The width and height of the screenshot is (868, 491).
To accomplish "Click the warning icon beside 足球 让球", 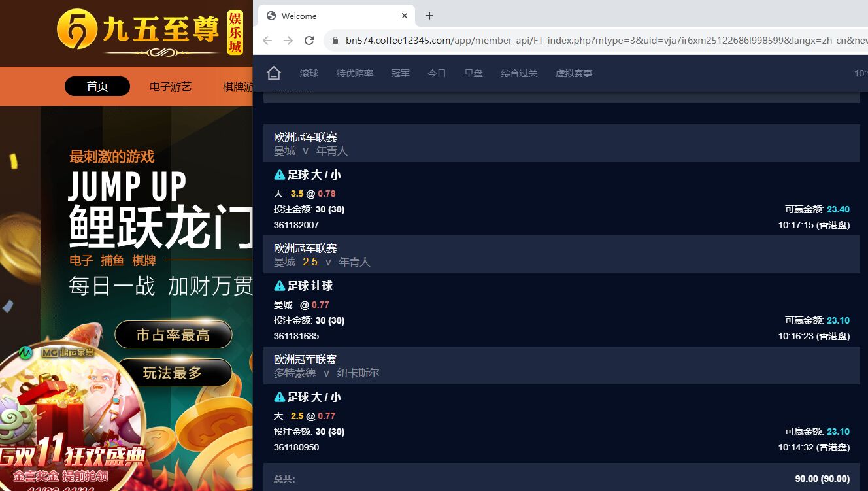I will 280,286.
